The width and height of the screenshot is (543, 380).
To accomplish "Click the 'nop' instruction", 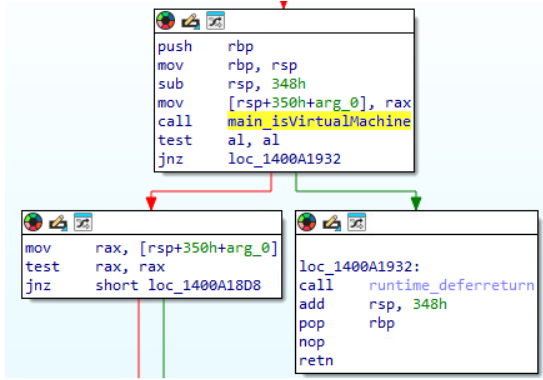I will coord(312,342).
